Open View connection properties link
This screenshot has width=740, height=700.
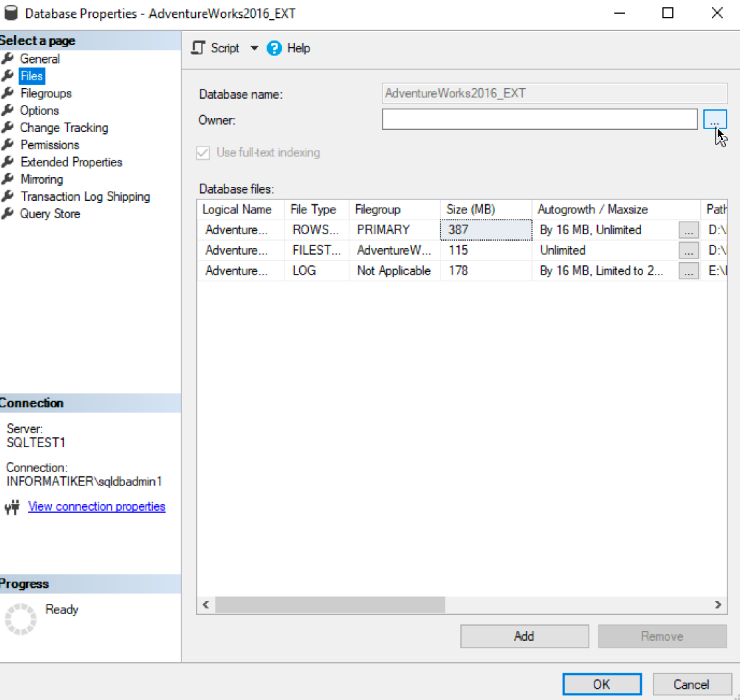pos(97,506)
